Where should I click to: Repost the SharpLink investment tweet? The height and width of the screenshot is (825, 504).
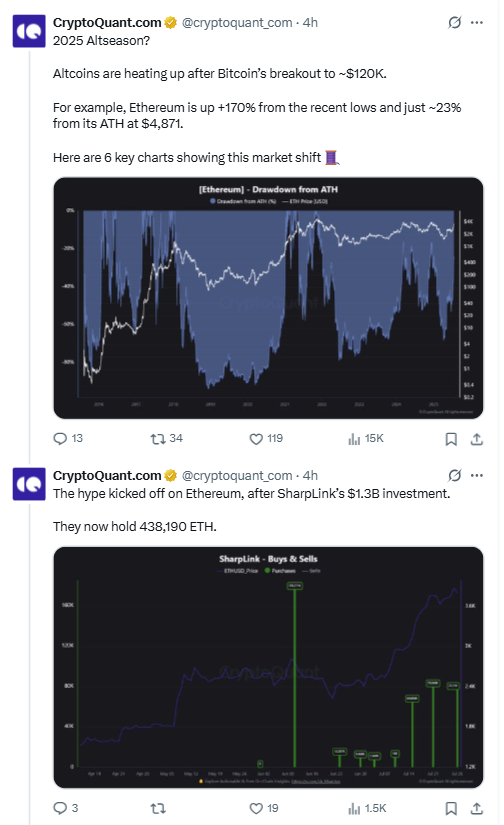[x=158, y=808]
